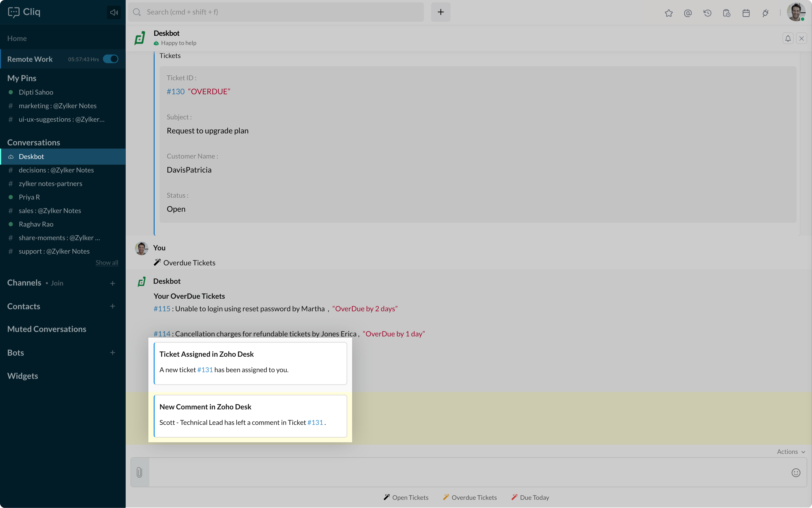Open Widgets section in sidebar
The width and height of the screenshot is (812, 508).
22,376
